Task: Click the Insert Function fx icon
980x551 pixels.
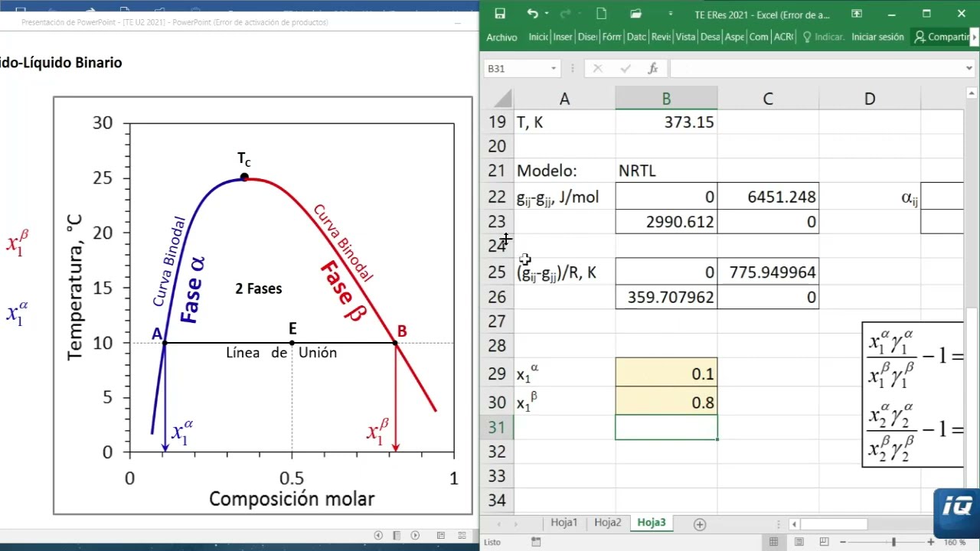Action: coord(653,69)
